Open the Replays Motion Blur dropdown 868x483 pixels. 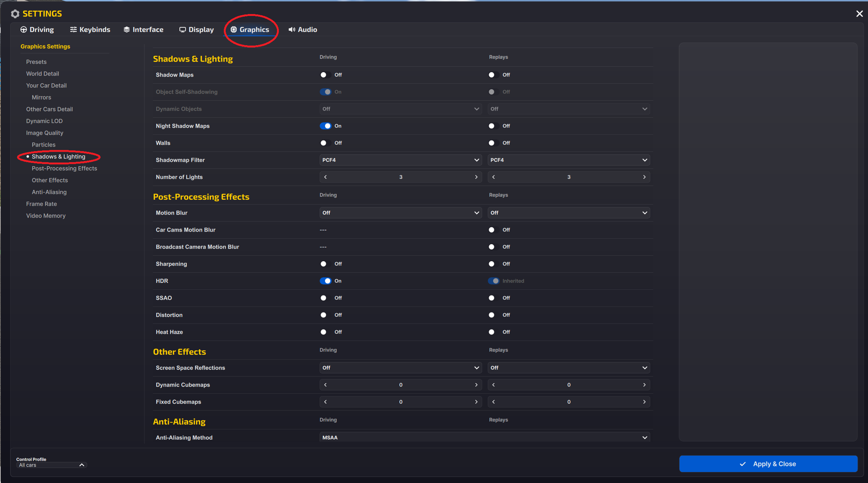coord(569,213)
